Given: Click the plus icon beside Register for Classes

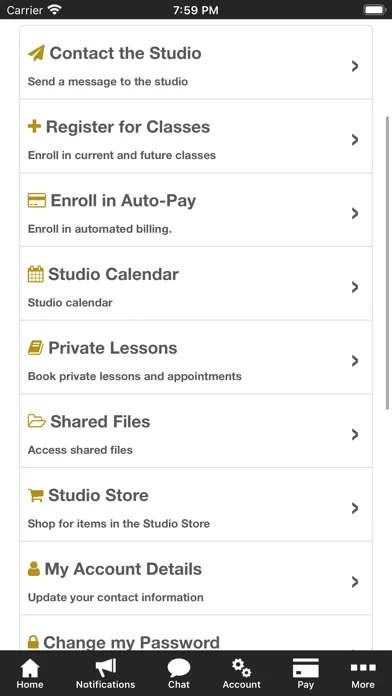Looking at the screenshot, I should pyautogui.click(x=34, y=127).
